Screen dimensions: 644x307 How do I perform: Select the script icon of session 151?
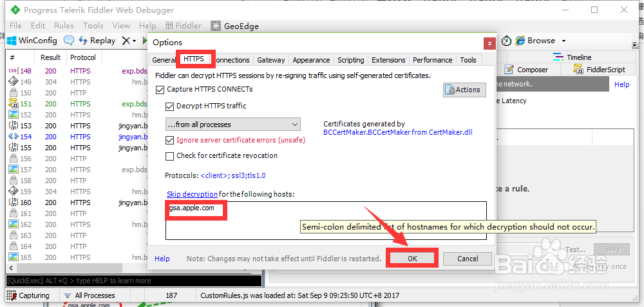pos(13,104)
